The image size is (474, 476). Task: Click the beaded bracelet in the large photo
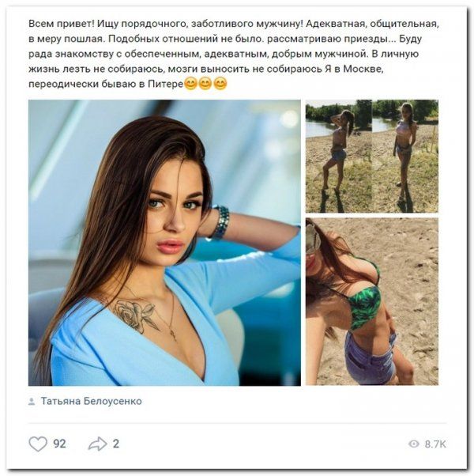pos(220,222)
